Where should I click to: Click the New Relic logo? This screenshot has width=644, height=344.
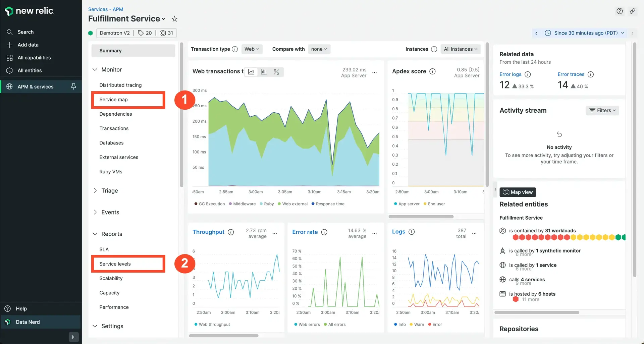(29, 11)
